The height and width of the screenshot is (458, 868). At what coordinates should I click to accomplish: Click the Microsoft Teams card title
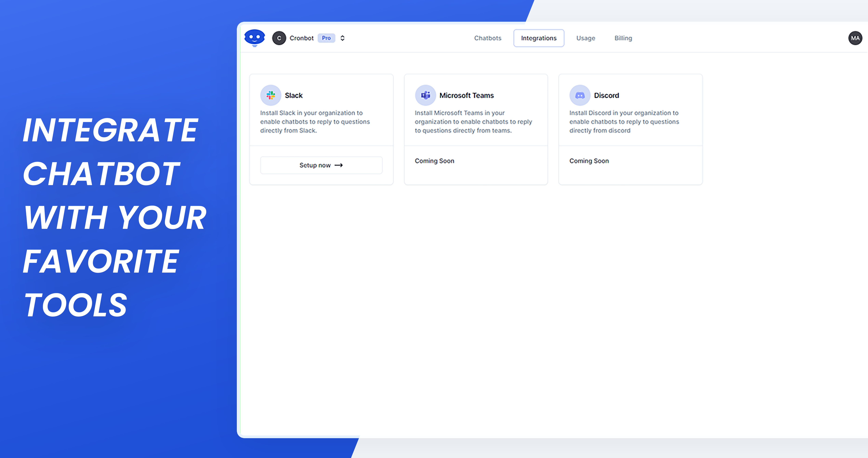466,95
